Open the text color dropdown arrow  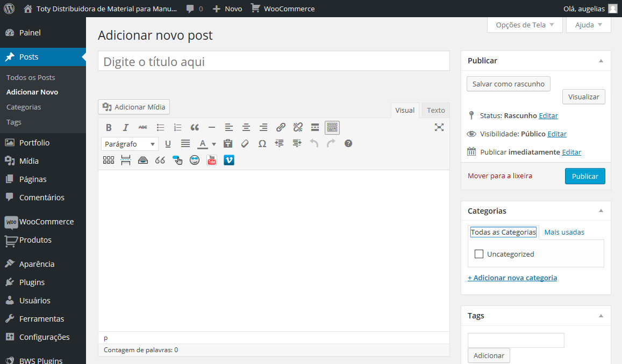pyautogui.click(x=214, y=144)
